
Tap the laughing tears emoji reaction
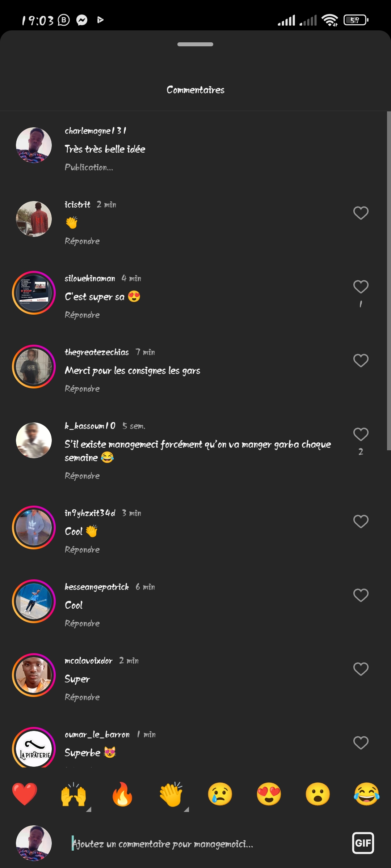[x=367, y=794]
